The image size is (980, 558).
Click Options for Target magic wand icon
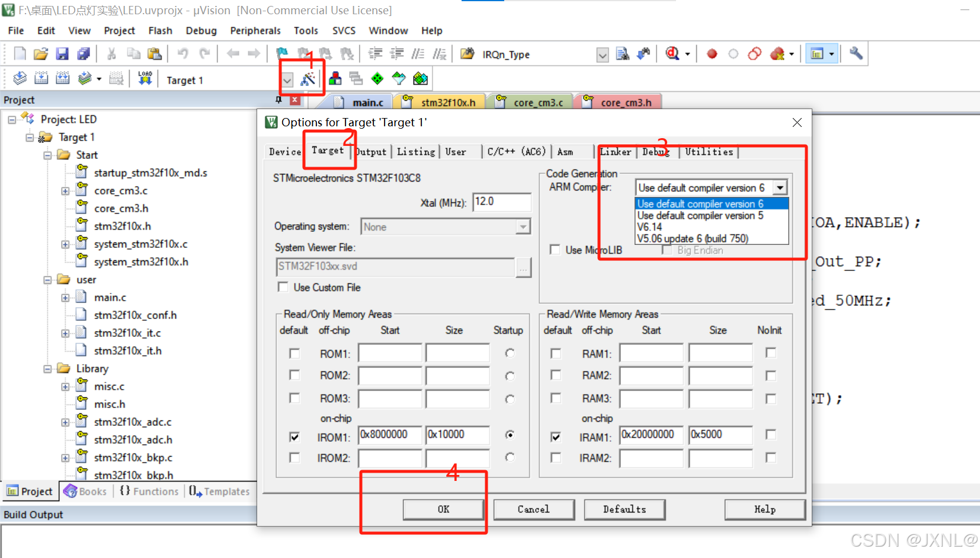point(308,78)
